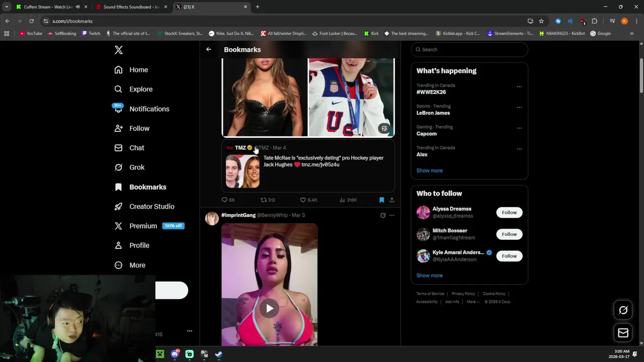The width and height of the screenshot is (644, 362).
Task: Open quoted TMZ post about Tate McRae
Action: pyautogui.click(x=308, y=166)
